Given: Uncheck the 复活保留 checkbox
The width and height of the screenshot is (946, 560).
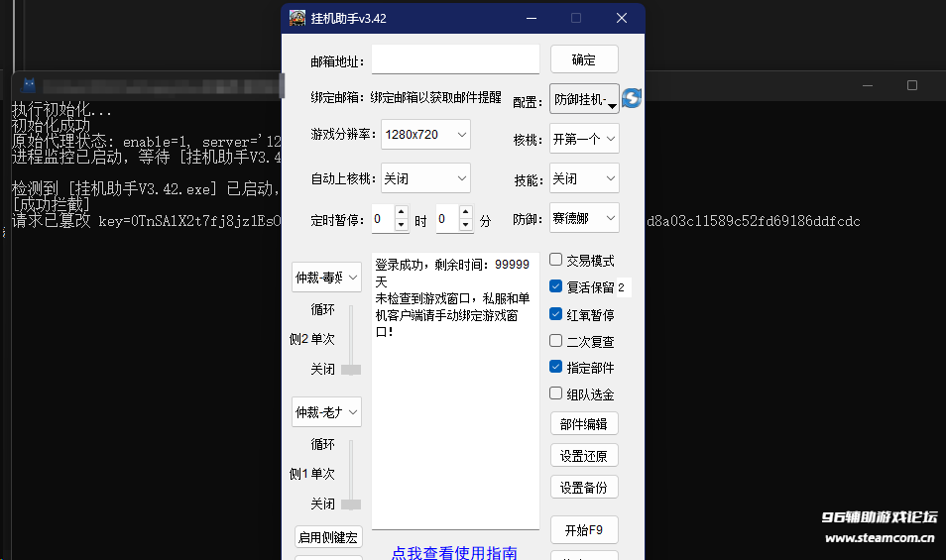Looking at the screenshot, I should click(555, 286).
